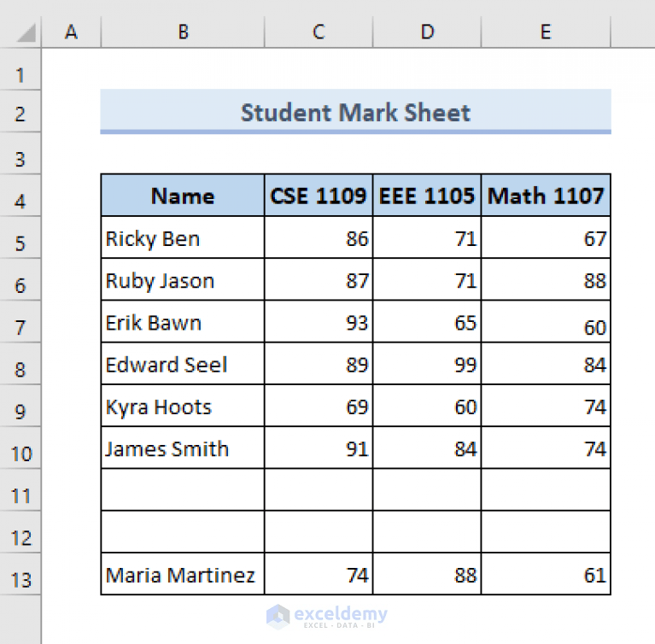Click the Erik Bawn name cell
655x644 pixels.
pos(183,321)
